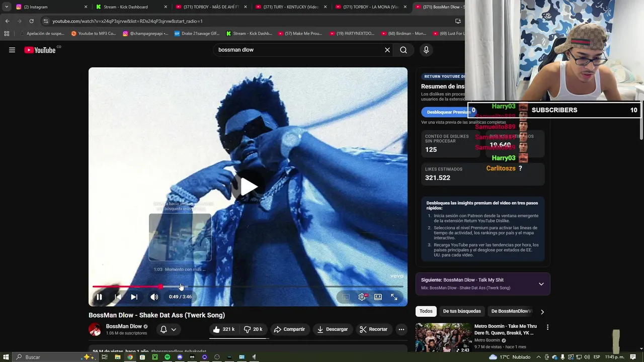This screenshot has height=362, width=644.
Task: Close the Instagram tab
Action: click(86, 7)
